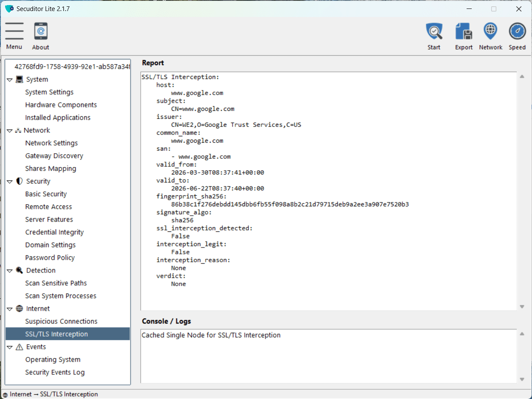Open Scan Sensitive Paths node
This screenshot has width=532, height=399.
tap(56, 283)
